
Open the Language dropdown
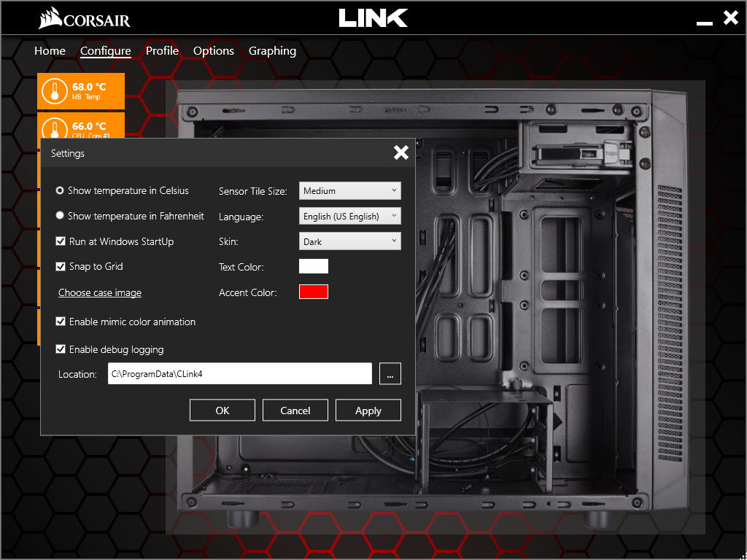(349, 216)
